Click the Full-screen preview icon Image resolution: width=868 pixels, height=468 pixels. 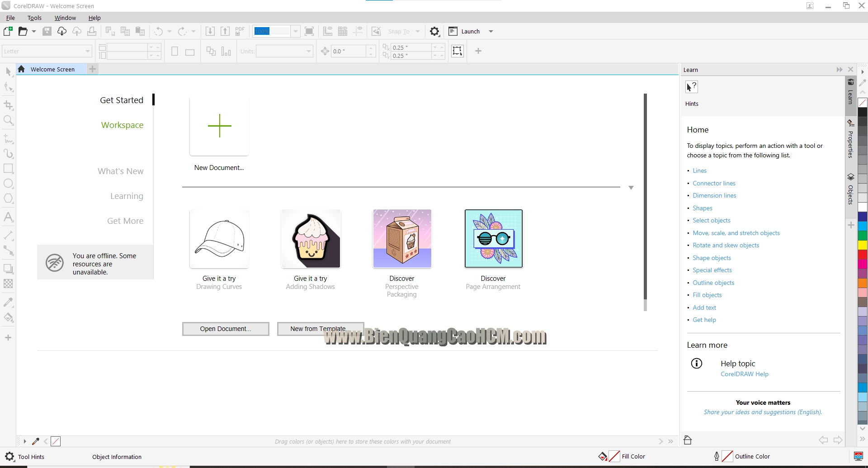point(309,31)
